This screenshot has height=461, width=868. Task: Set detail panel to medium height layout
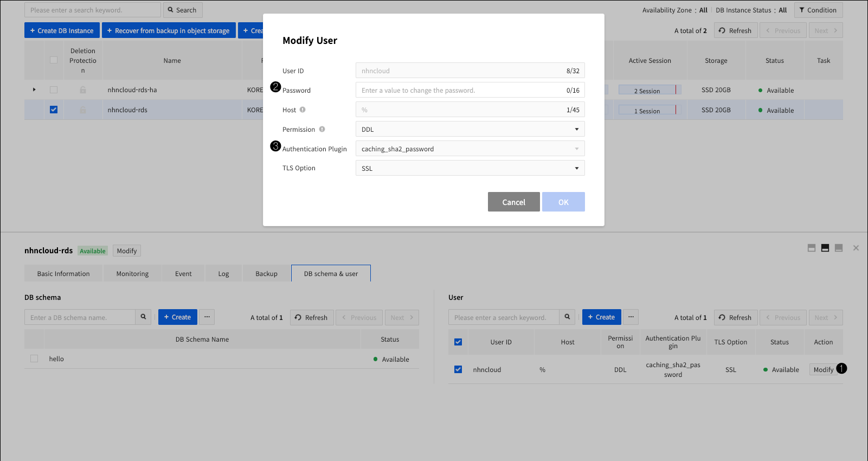point(825,248)
